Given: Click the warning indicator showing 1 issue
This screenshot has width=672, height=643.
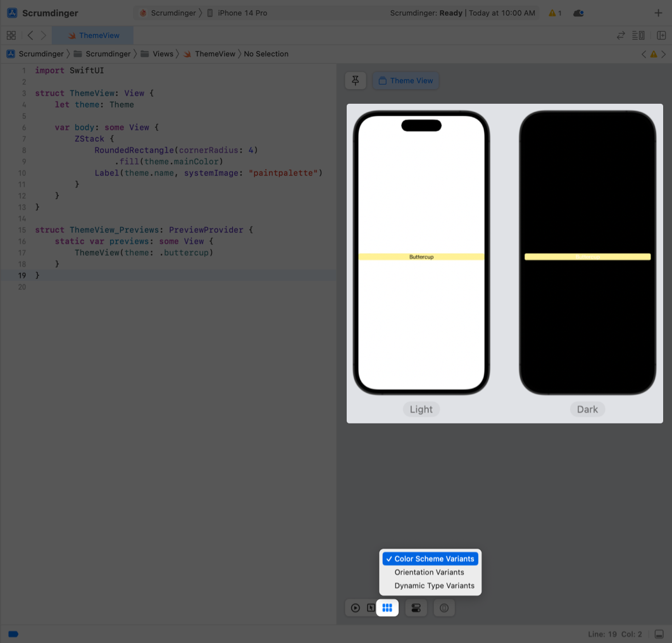Looking at the screenshot, I should pos(554,13).
